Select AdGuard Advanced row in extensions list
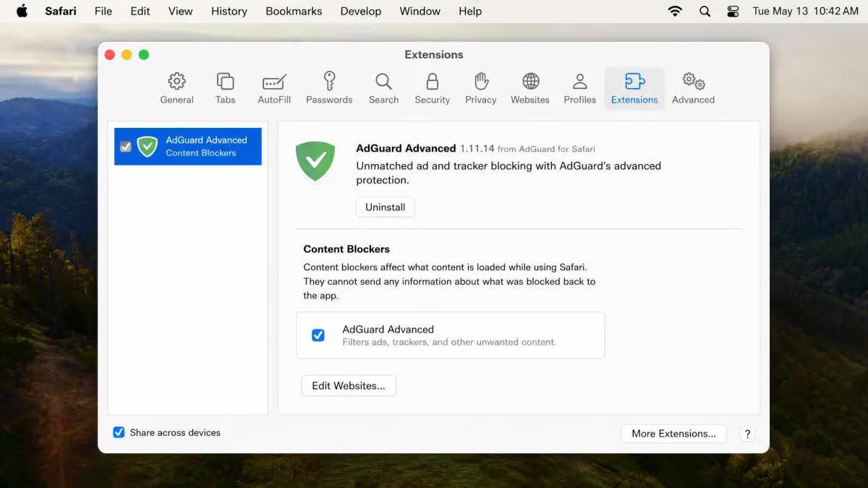 pos(188,147)
